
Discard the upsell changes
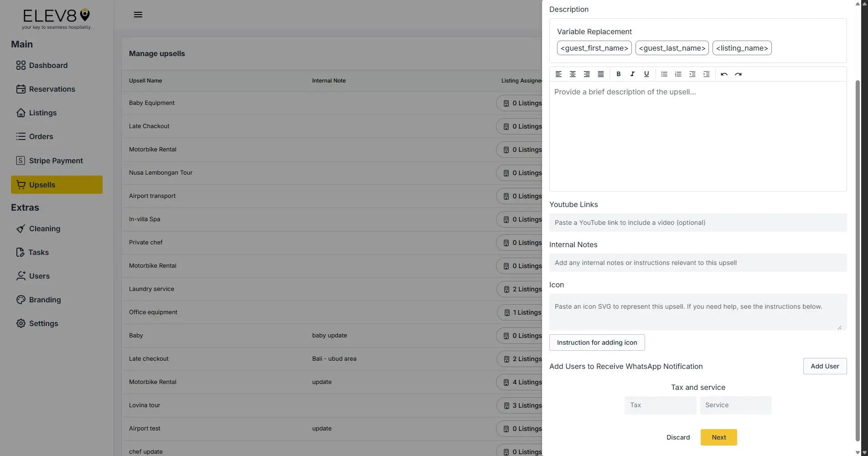678,437
